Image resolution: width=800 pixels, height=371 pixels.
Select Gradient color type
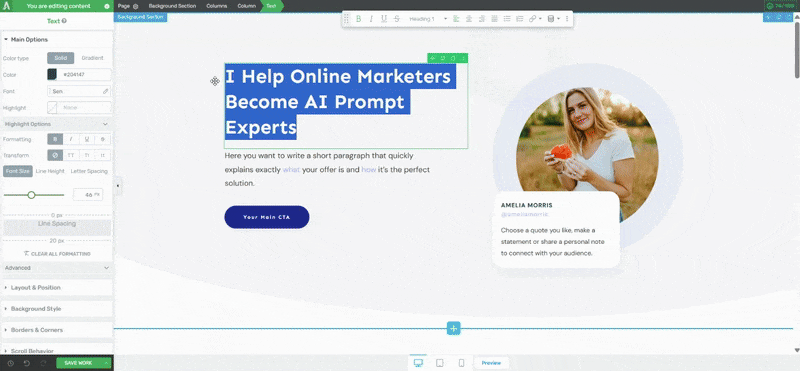(92, 58)
